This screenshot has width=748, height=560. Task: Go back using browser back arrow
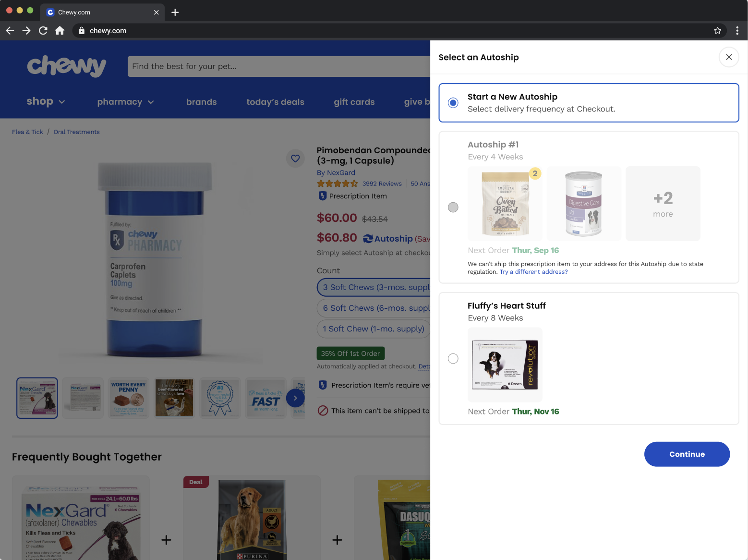click(10, 31)
